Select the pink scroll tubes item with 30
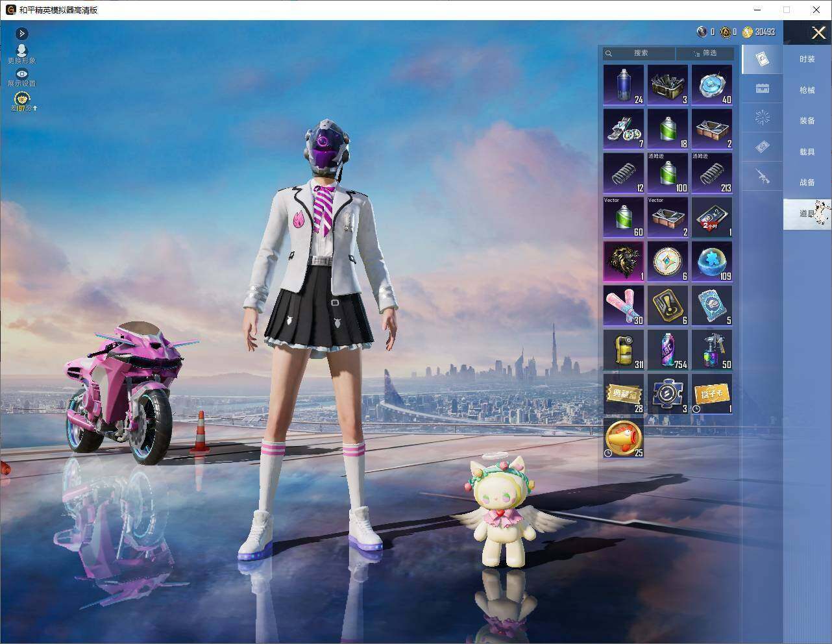This screenshot has height=644, width=832. tap(624, 305)
